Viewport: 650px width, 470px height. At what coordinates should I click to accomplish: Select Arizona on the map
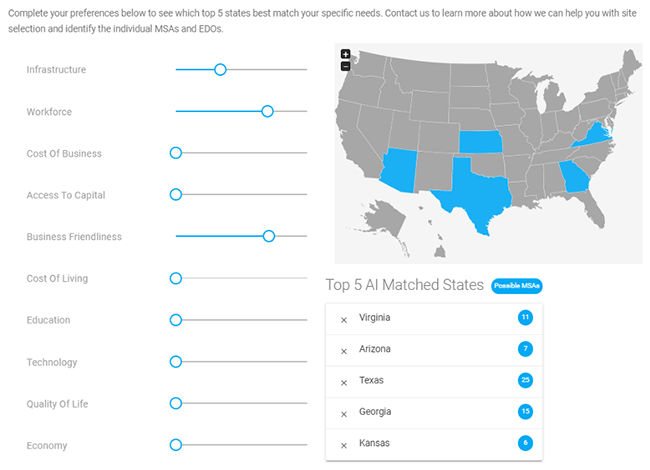pyautogui.click(x=400, y=170)
